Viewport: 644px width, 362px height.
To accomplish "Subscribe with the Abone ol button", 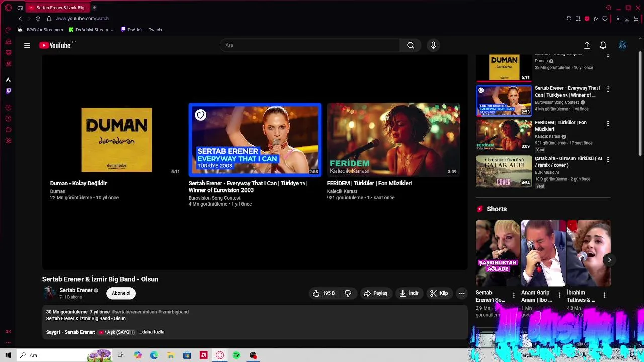I will [x=121, y=293].
